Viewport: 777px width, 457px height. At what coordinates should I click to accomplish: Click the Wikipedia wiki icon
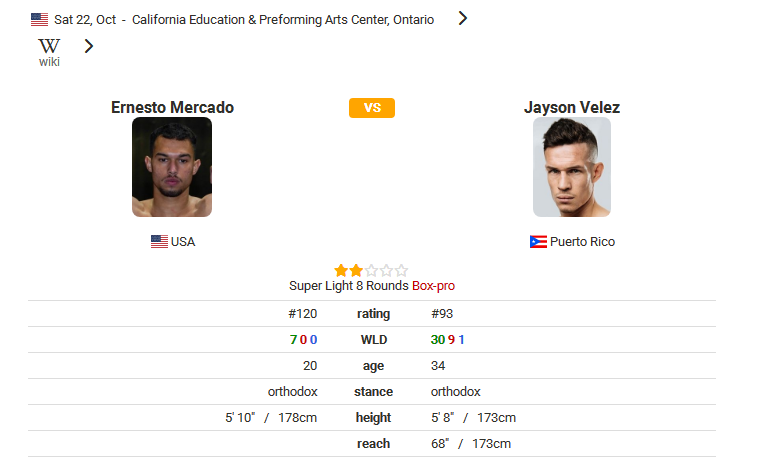(x=49, y=52)
